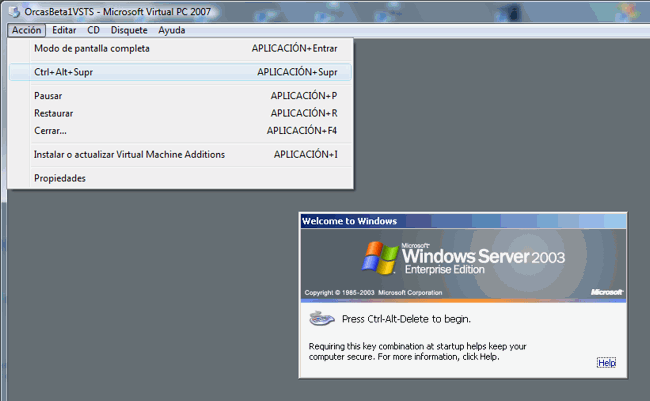Select Modo de pantalla completa

click(x=180, y=49)
